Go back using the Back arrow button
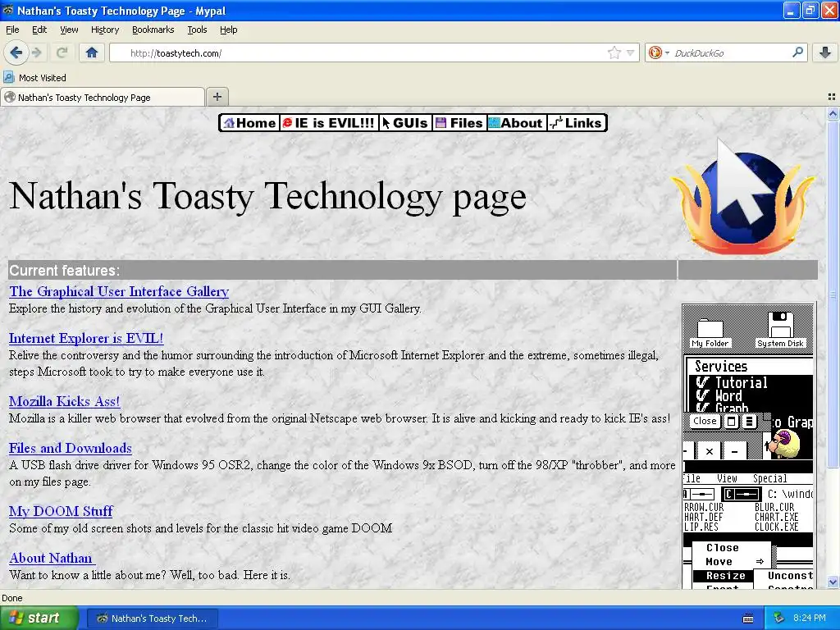The height and width of the screenshot is (630, 840). [16, 52]
